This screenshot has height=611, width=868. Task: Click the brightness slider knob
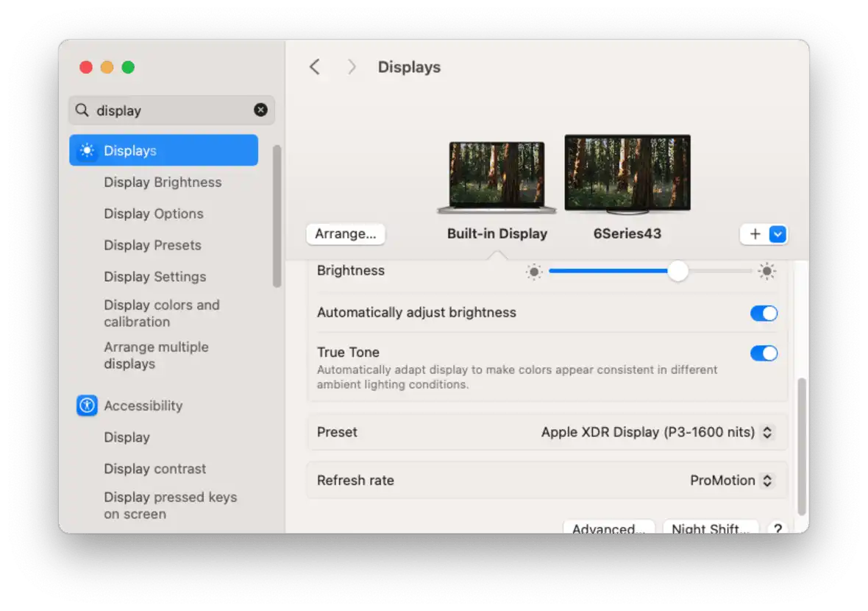(x=677, y=271)
